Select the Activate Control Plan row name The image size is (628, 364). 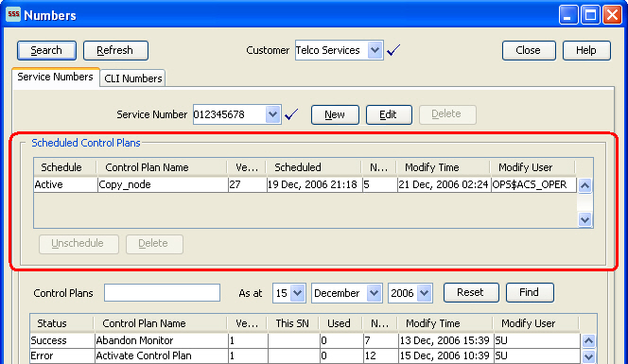coord(162,355)
